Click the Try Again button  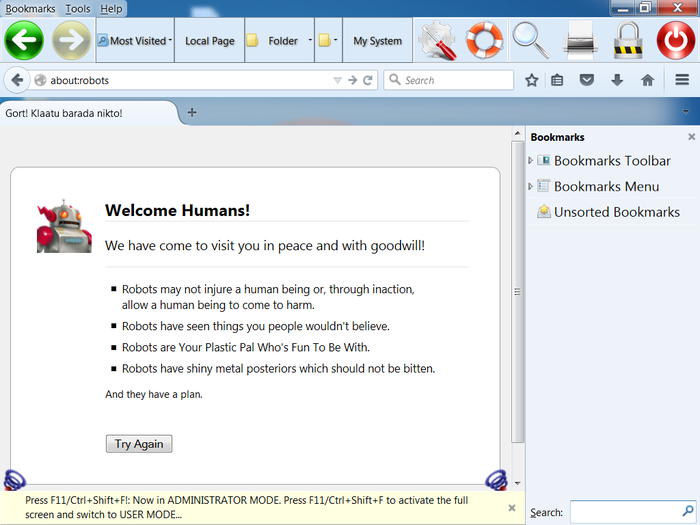tap(139, 444)
